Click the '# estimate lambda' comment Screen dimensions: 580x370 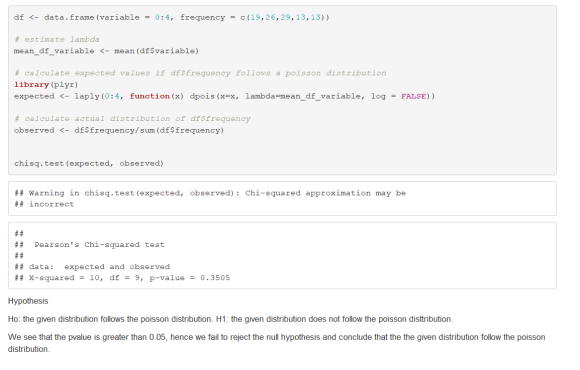[57, 39]
